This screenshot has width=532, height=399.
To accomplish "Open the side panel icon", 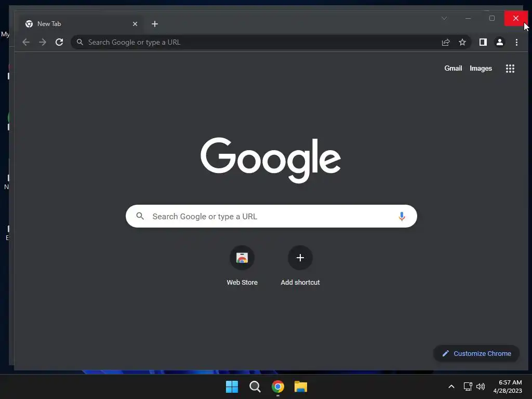I will click(483, 42).
